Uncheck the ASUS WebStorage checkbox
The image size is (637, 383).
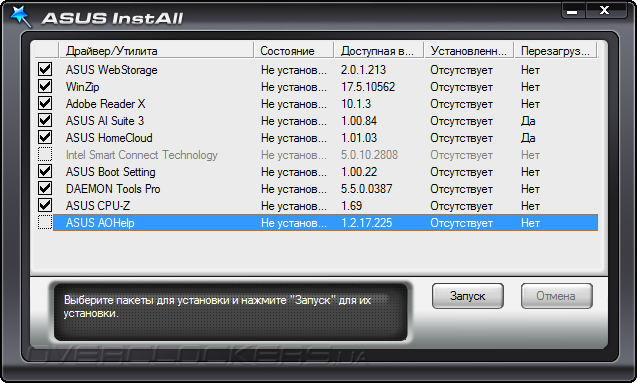[45, 69]
